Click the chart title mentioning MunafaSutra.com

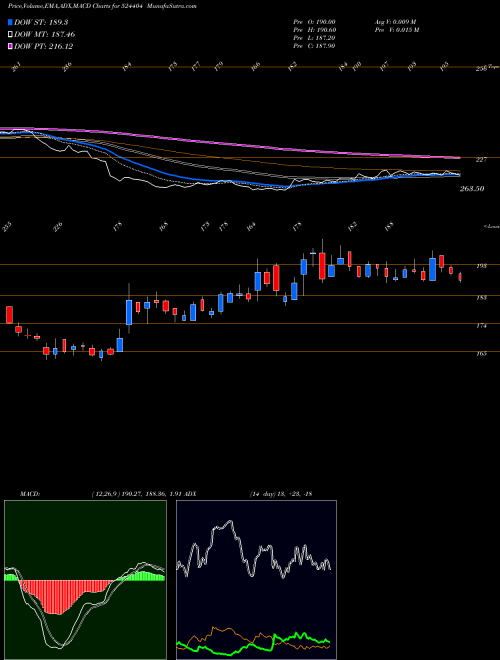click(103, 6)
